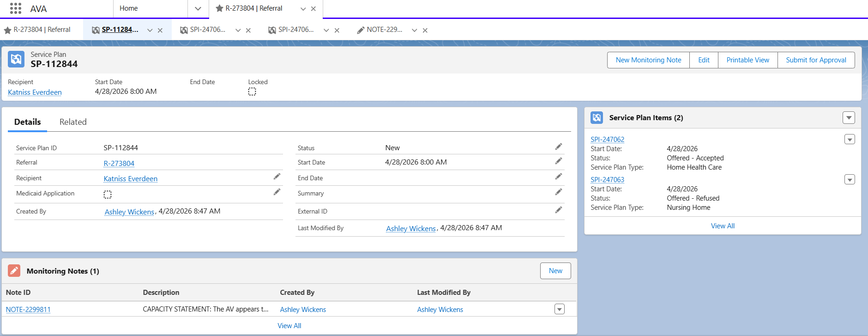Image resolution: width=868 pixels, height=336 pixels.
Task: Open the Ashley Wickens link in Created By field
Action: coord(129,212)
